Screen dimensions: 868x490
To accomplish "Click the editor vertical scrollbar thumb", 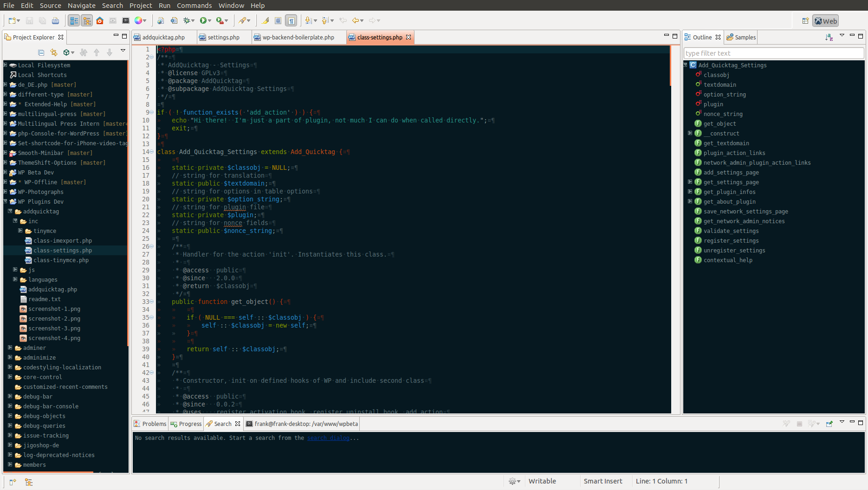I will [670, 66].
